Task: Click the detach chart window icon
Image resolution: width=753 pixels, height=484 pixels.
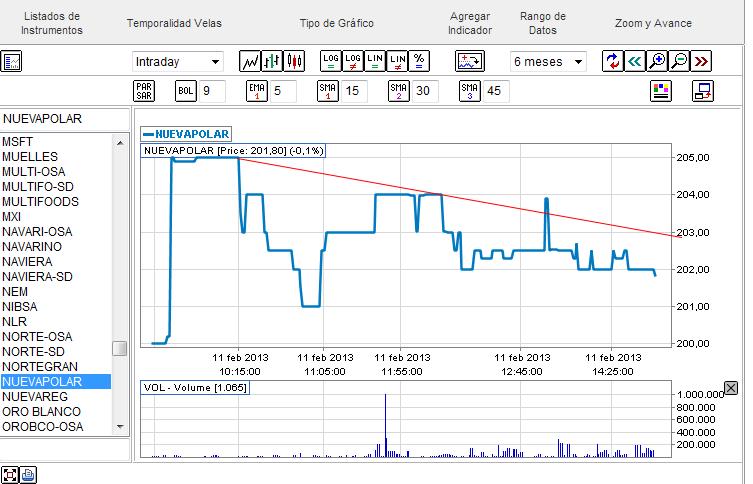Action: 703,91
